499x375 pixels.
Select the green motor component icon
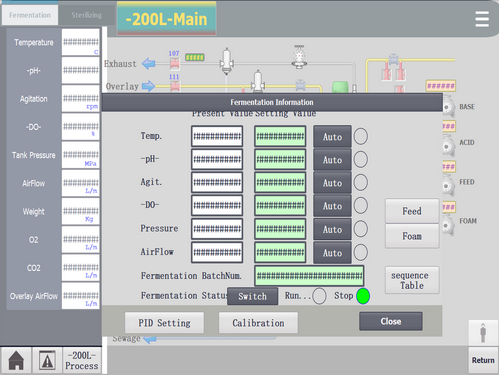[x=340, y=87]
